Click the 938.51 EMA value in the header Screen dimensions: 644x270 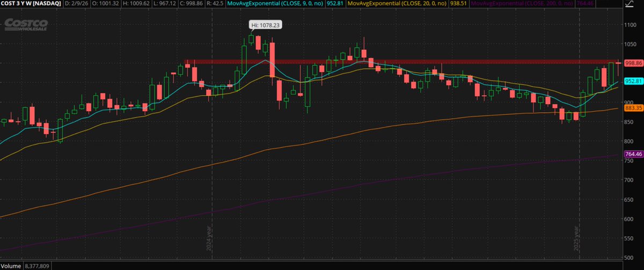tap(457, 4)
